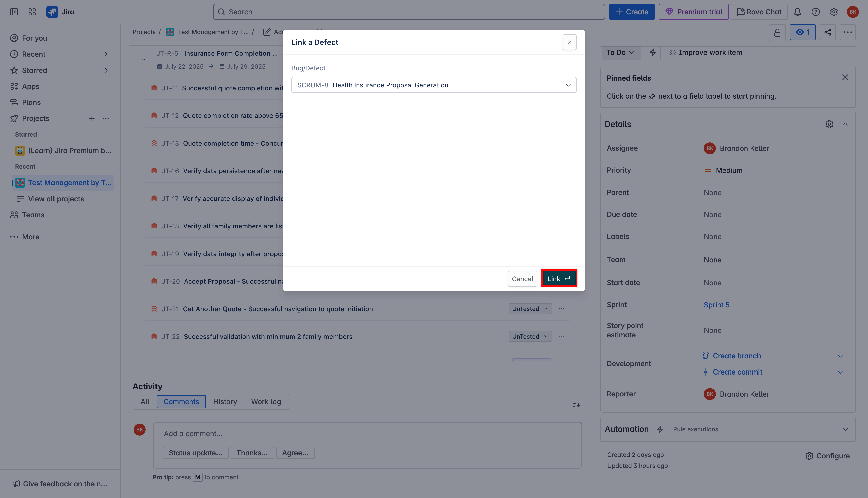Image resolution: width=868 pixels, height=498 pixels.
Task: Switch to the History activity tab
Action: [x=225, y=402]
